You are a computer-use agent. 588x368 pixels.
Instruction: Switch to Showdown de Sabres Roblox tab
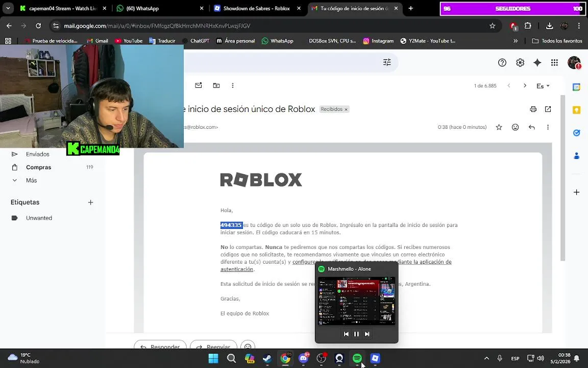[257, 8]
